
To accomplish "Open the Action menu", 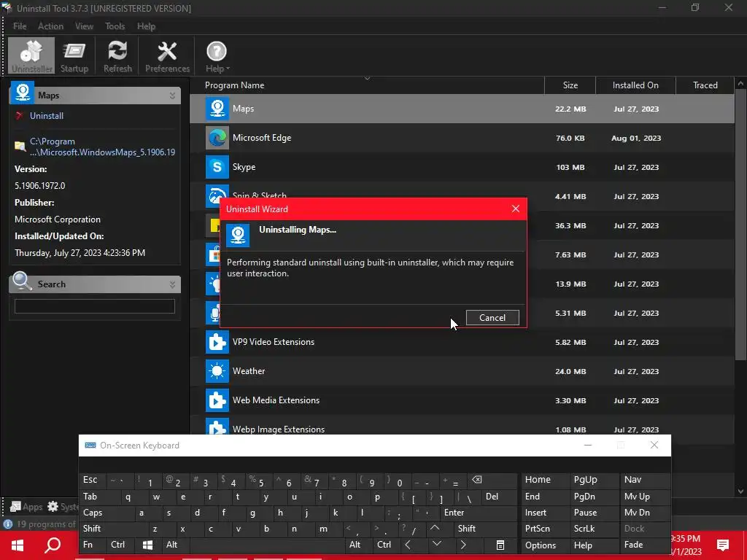I will tap(50, 26).
